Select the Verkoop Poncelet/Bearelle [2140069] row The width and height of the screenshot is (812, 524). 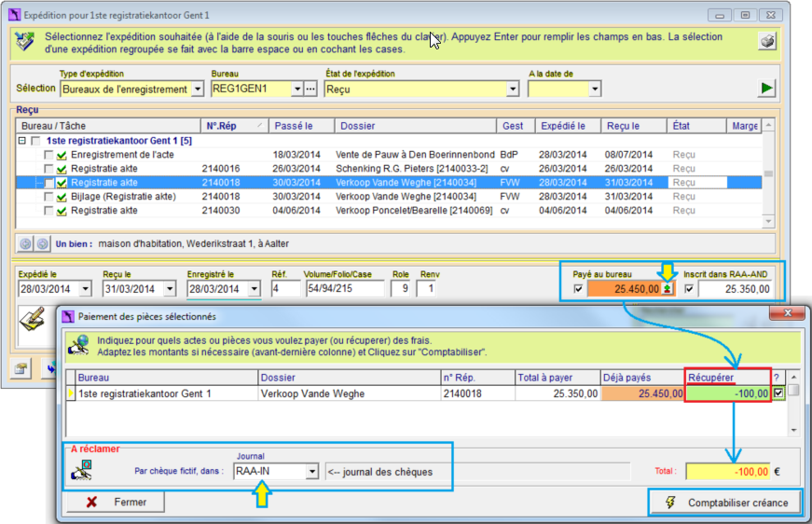(389, 211)
